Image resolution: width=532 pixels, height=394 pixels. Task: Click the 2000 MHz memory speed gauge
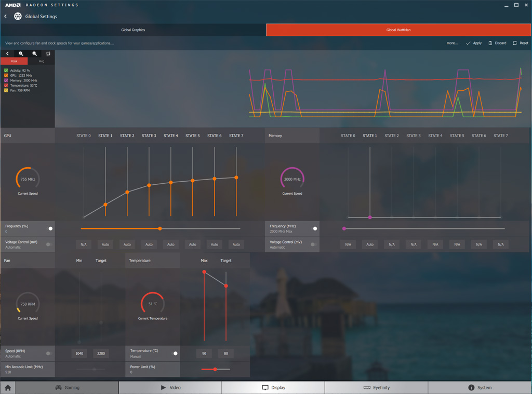pos(292,179)
